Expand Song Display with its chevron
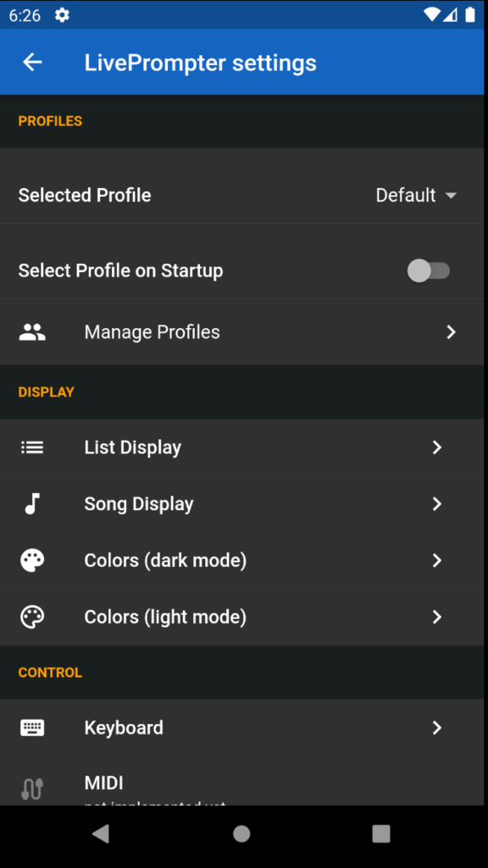Image resolution: width=488 pixels, height=868 pixels. tap(436, 504)
